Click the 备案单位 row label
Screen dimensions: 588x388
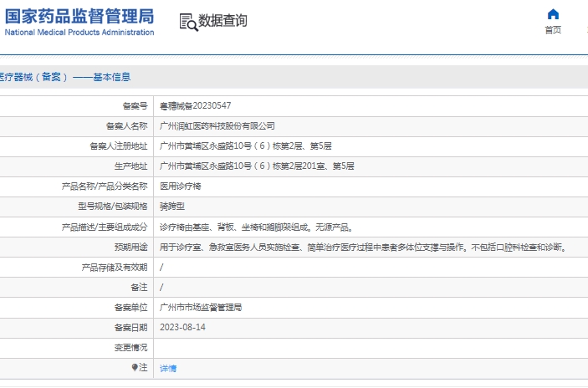tap(130, 308)
